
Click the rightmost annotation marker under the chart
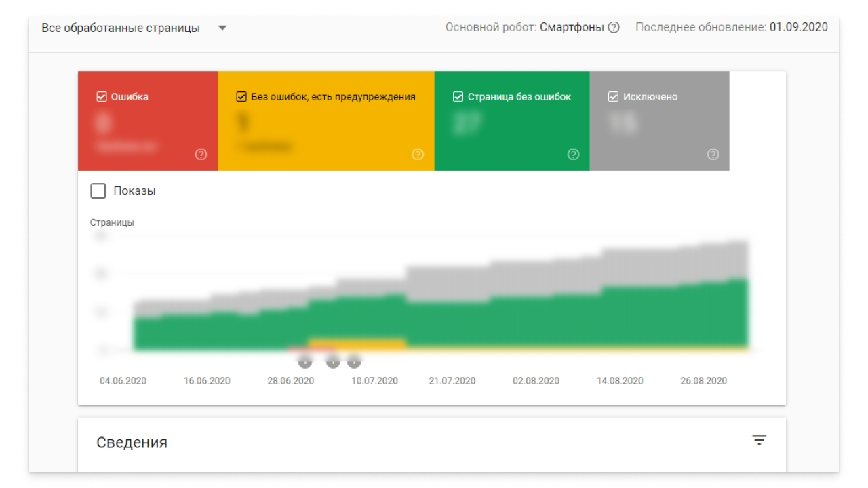click(x=354, y=361)
